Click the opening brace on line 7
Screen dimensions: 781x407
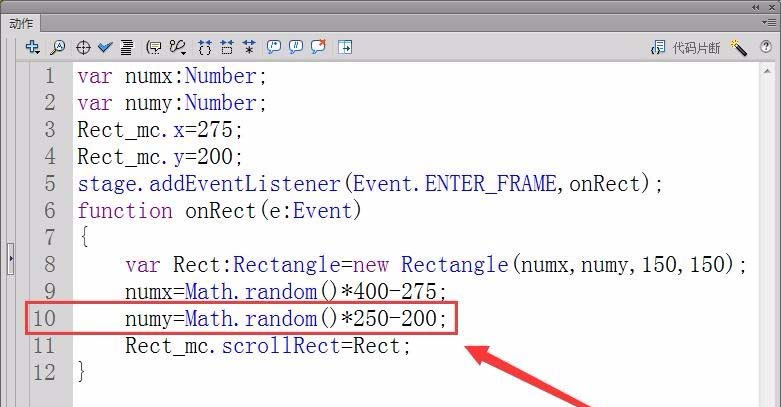click(84, 236)
